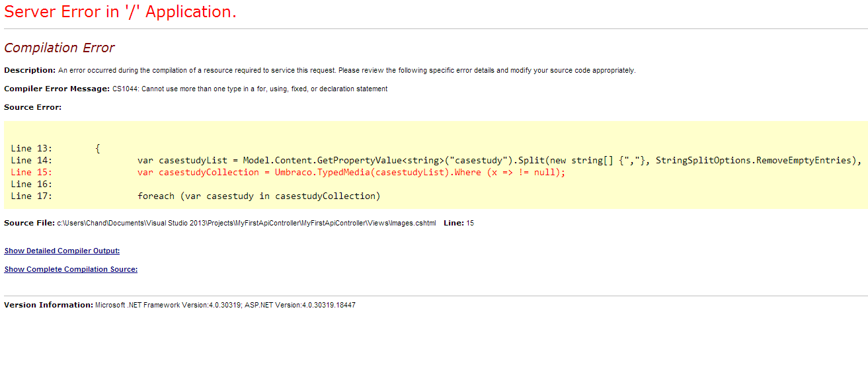Click the Server Error in '/' Application heading
The image size is (868, 369).
coord(120,12)
